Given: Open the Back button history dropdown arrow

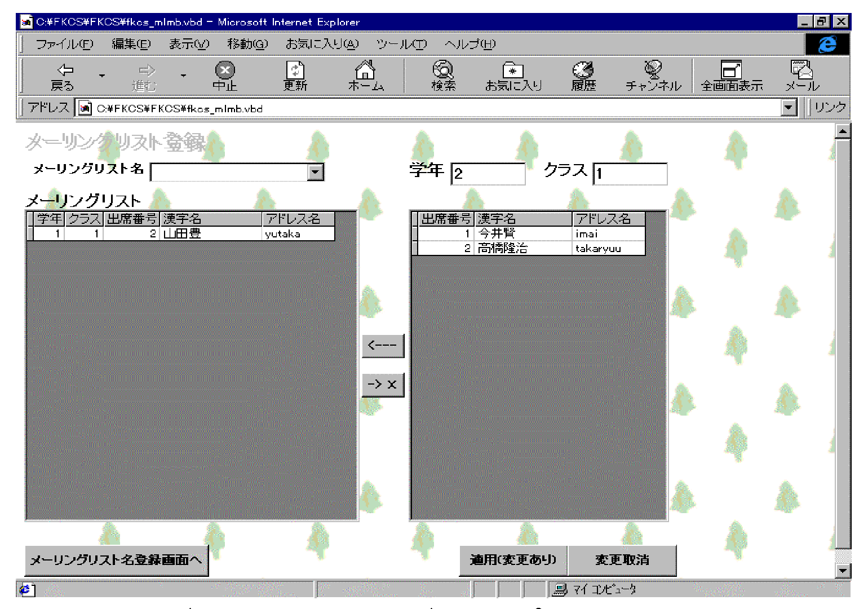Looking at the screenshot, I should tap(102, 76).
